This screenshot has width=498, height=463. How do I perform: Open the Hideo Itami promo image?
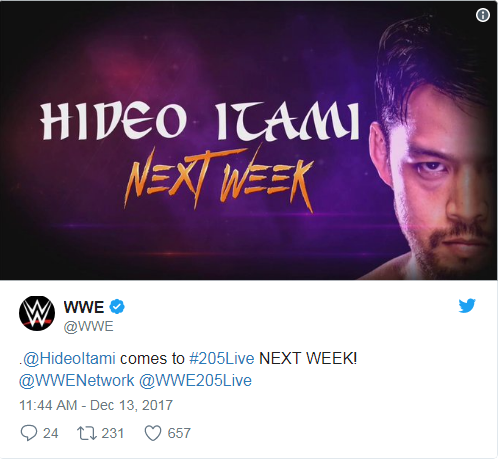click(249, 140)
